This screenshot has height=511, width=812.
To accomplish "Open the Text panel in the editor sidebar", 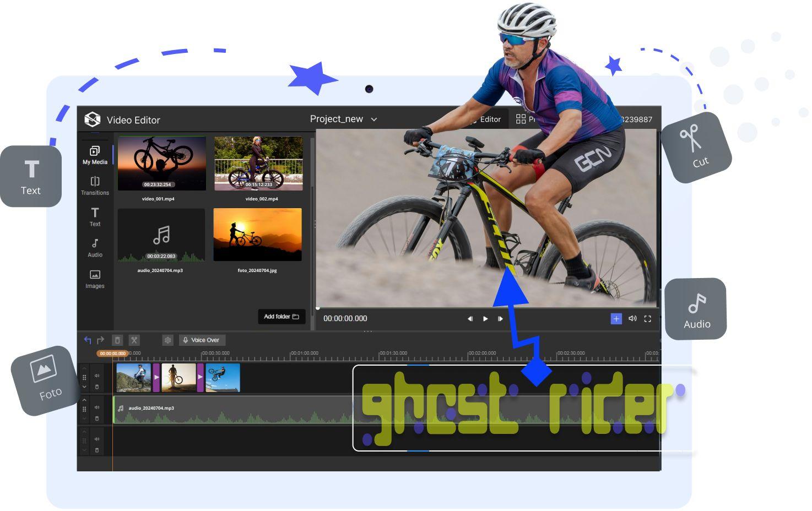I will click(95, 217).
